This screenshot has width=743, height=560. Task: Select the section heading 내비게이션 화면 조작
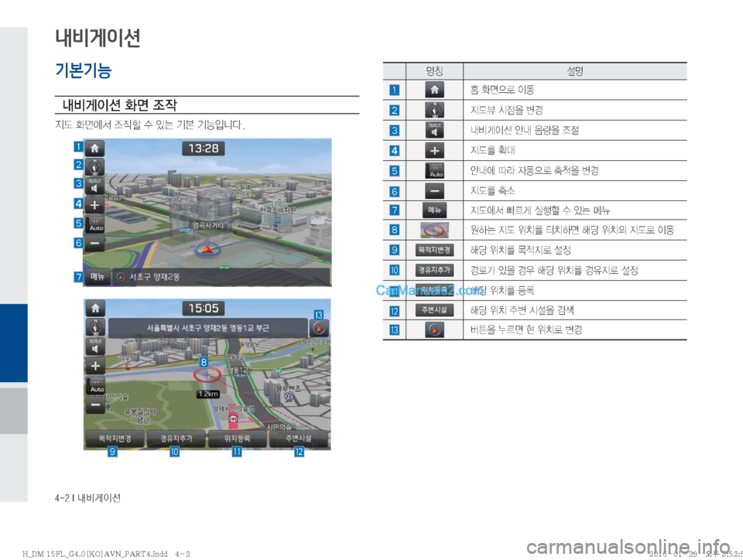click(x=119, y=104)
